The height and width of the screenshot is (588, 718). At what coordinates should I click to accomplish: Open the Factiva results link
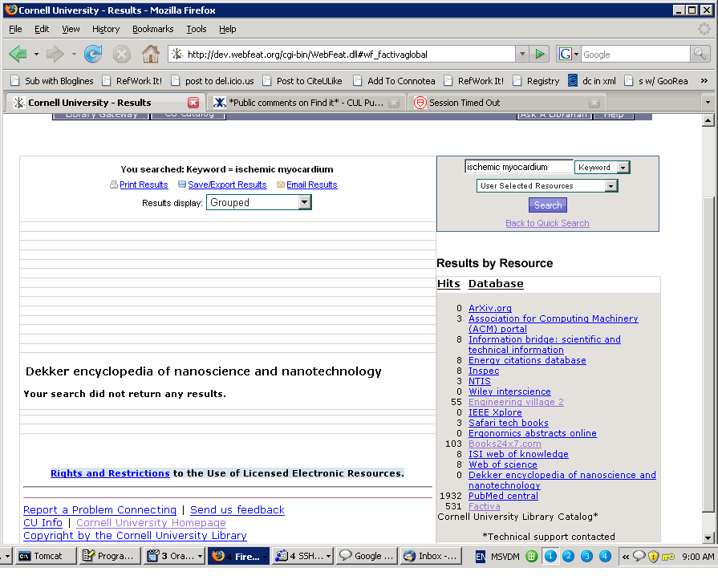pyautogui.click(x=484, y=506)
